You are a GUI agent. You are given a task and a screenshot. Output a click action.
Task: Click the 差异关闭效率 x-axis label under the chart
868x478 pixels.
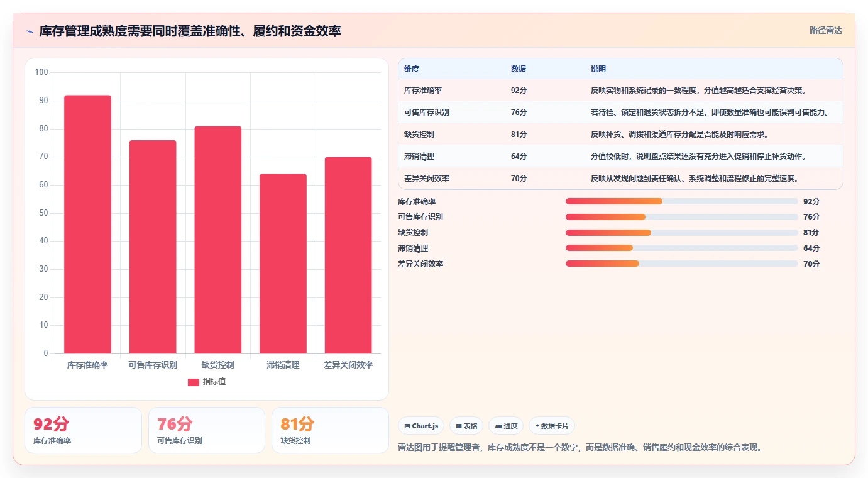tap(348, 365)
